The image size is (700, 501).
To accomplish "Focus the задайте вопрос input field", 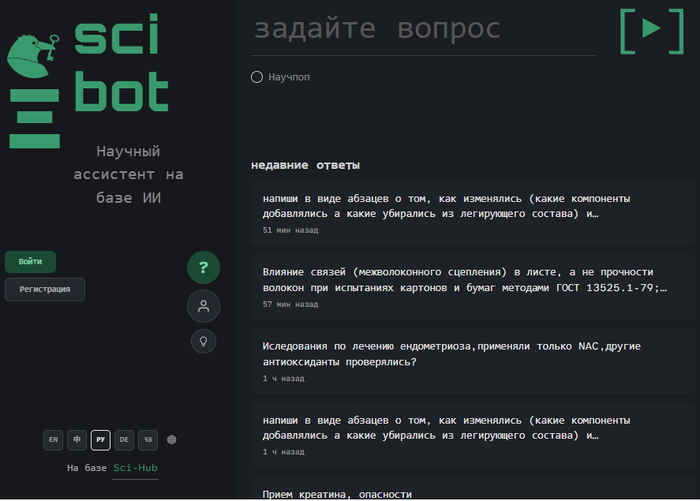I will (x=423, y=29).
